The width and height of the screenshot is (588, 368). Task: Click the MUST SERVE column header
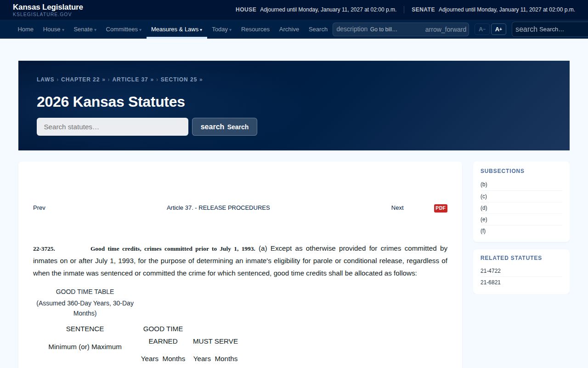tap(215, 341)
